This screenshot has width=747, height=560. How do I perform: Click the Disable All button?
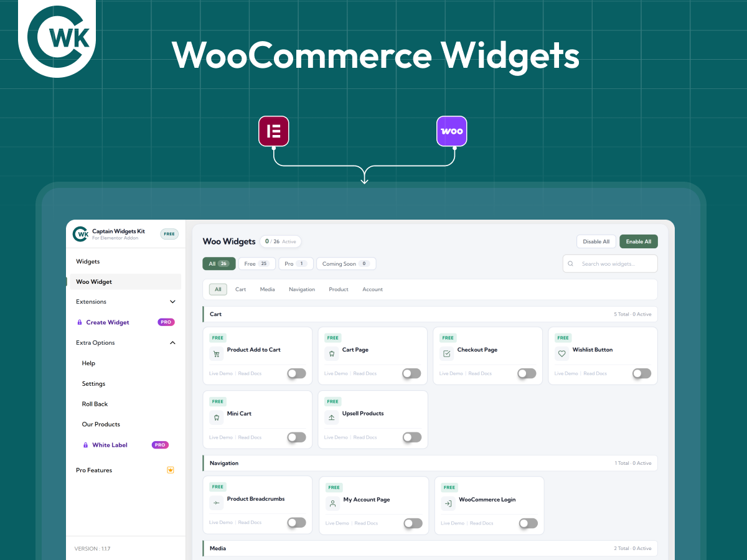click(596, 241)
